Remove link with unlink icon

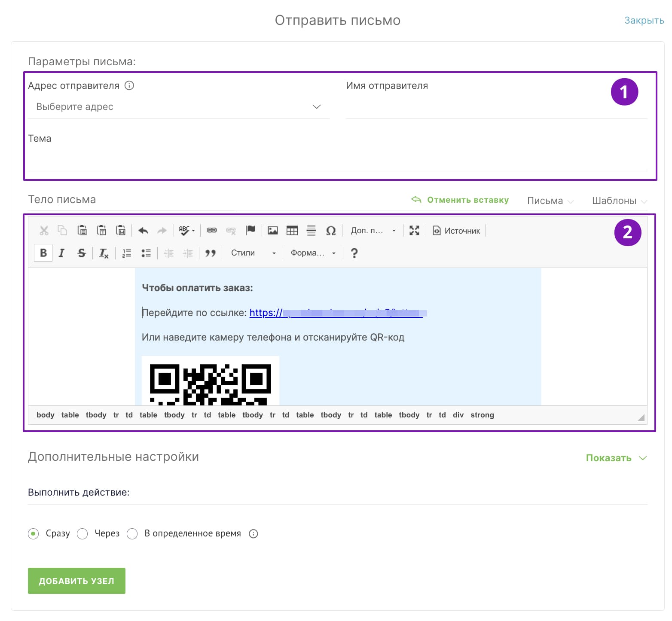[x=231, y=231]
